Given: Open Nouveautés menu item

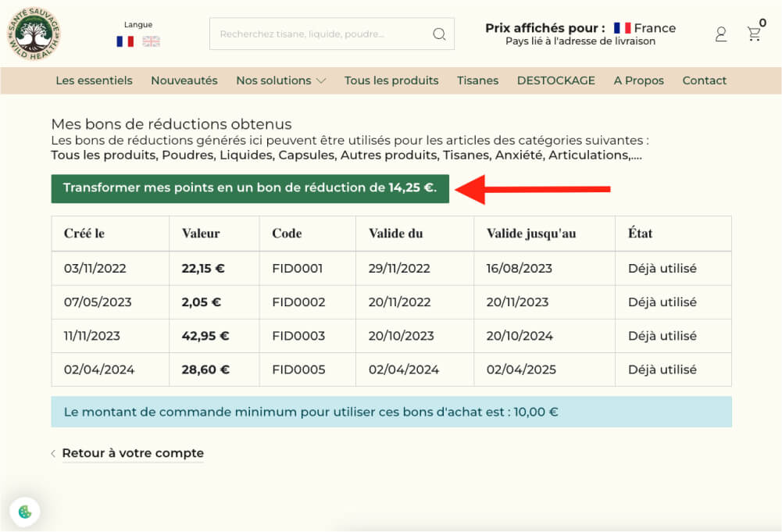Looking at the screenshot, I should coord(184,80).
